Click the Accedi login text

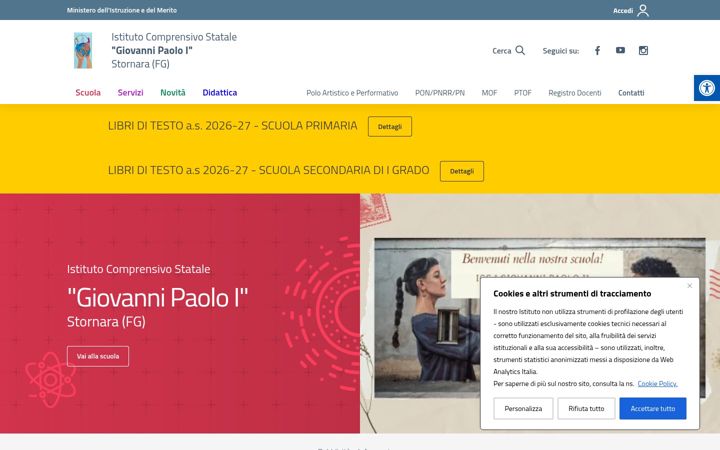click(x=623, y=11)
